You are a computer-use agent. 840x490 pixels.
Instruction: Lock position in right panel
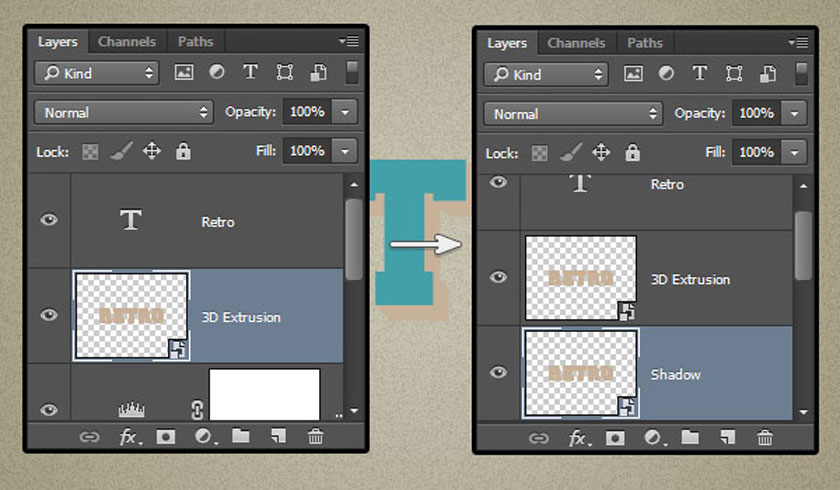coord(601,153)
